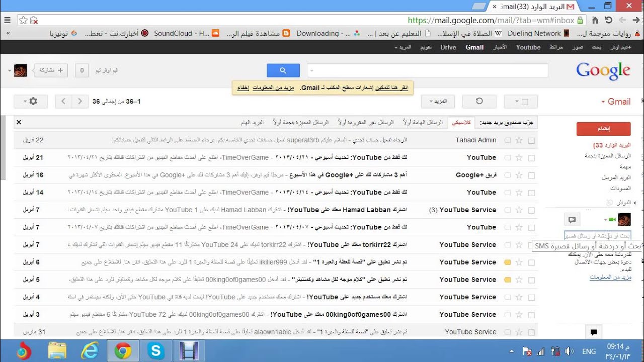Image resolution: width=644 pixels, height=362 pixels.
Task: Click the blue Gmail search button
Action: pyautogui.click(x=283, y=70)
